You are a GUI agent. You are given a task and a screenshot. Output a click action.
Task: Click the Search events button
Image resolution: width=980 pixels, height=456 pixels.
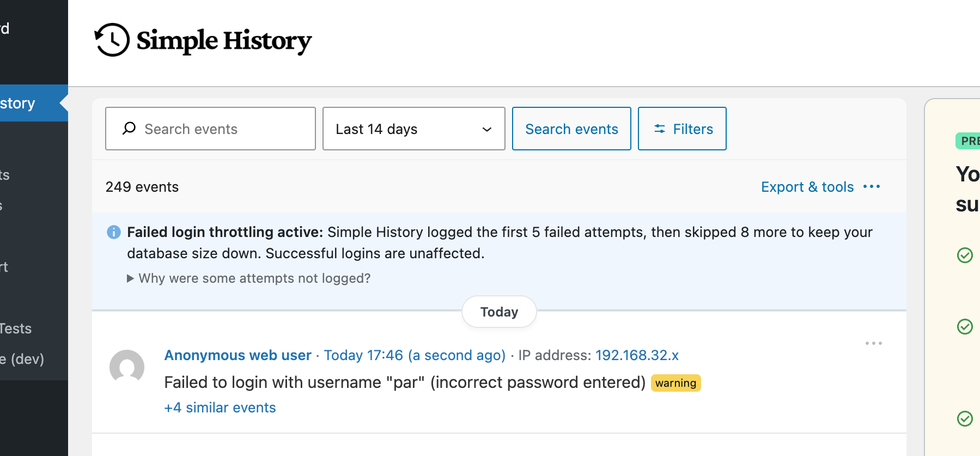pos(571,129)
